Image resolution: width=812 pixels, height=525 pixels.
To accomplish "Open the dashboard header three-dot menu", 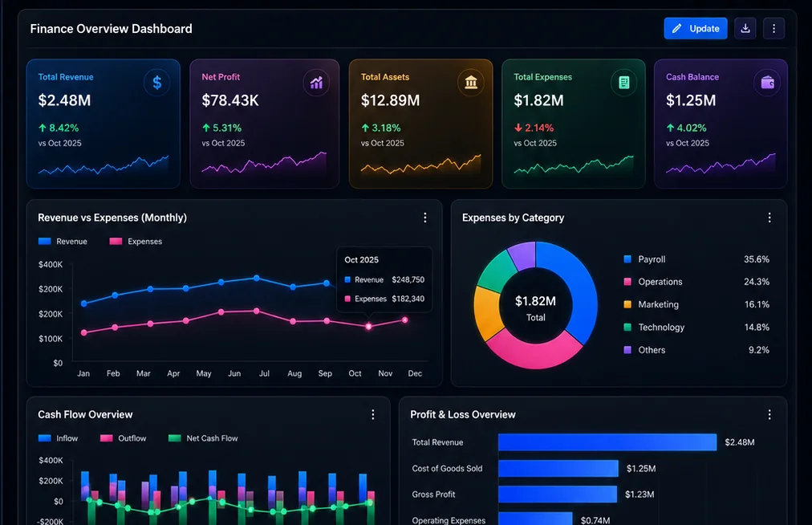I will (x=773, y=29).
